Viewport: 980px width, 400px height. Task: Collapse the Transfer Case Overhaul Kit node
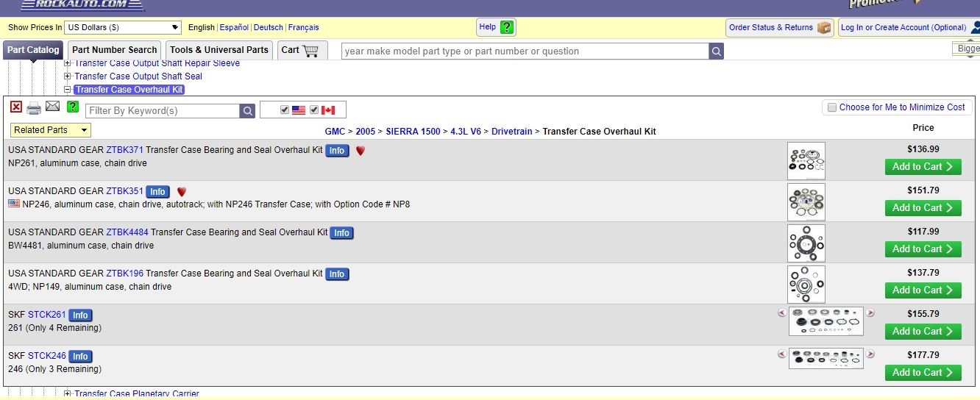(x=68, y=90)
